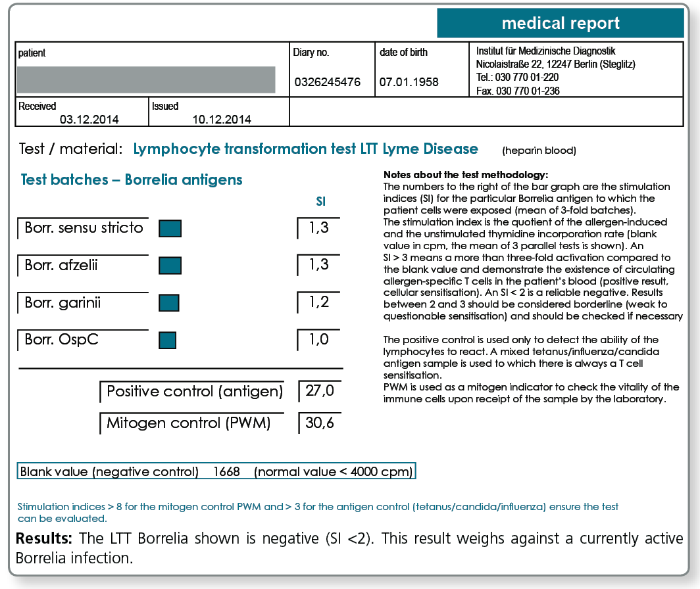Click the blue bar for Borr. afzelii

pos(170,266)
